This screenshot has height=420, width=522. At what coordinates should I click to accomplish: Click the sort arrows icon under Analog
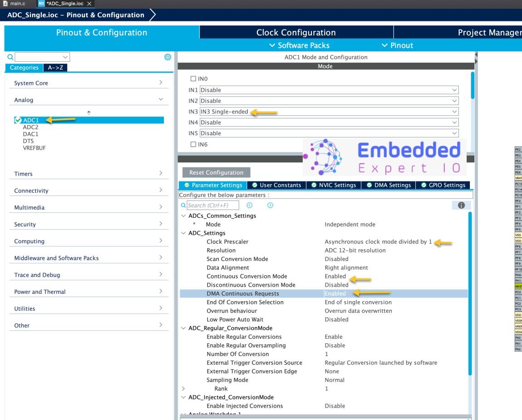pos(89,112)
